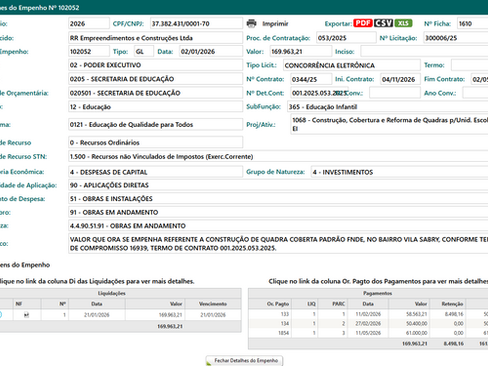Image resolution: width=488 pixels, height=366 pixels.
Task: Click the Valor field 169.963,21 near Inciso
Action: coord(301,52)
